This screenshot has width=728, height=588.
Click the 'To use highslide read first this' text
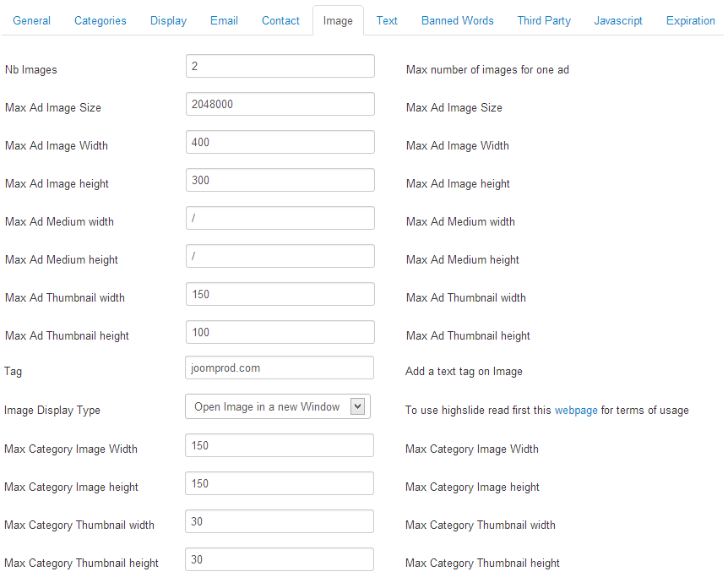click(x=478, y=411)
